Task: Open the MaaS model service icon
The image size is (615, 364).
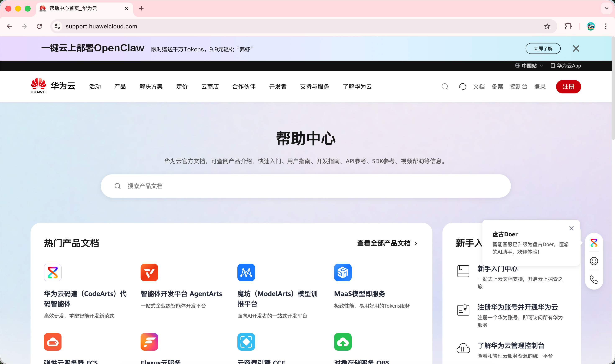Action: 343,272
